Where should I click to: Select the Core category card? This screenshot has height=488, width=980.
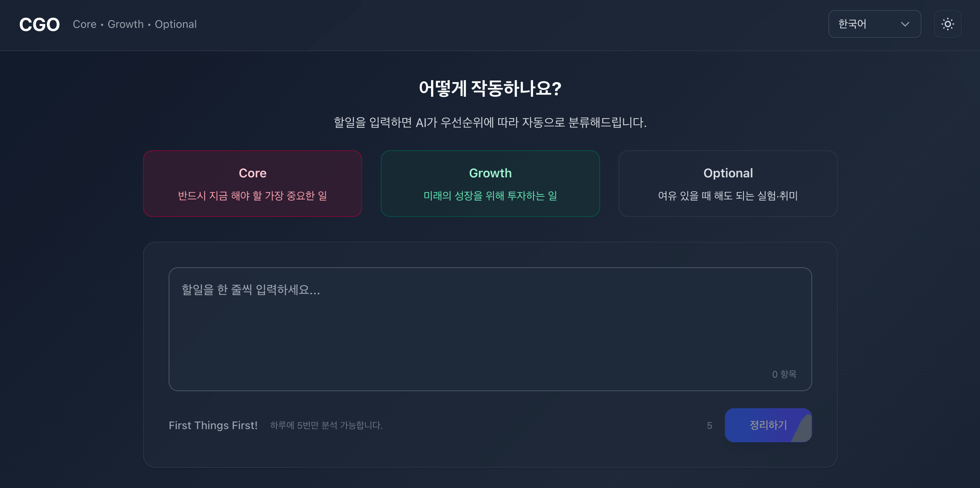point(252,183)
